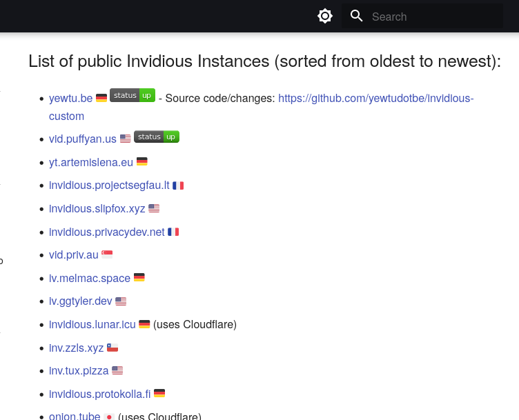Image resolution: width=519 pixels, height=420 pixels.
Task: Open invidious.privacydev.net instance
Action: pyautogui.click(x=106, y=232)
